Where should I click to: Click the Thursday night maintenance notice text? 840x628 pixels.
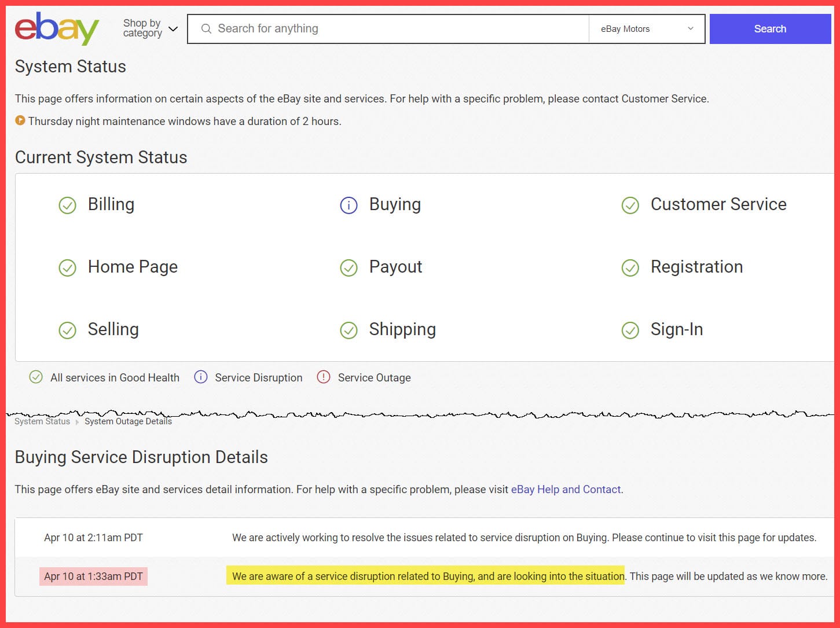[185, 122]
